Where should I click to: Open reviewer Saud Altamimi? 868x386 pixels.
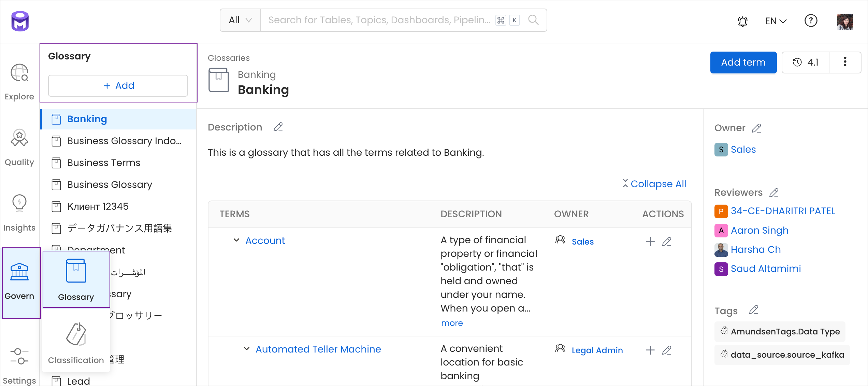click(766, 268)
